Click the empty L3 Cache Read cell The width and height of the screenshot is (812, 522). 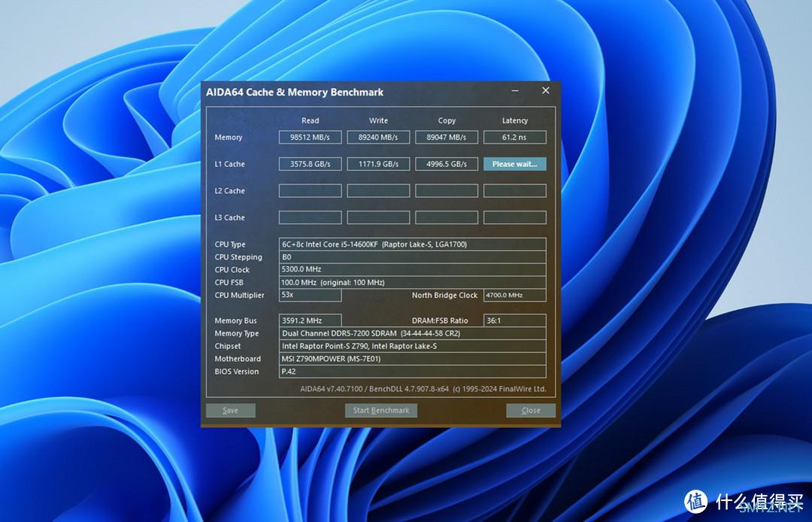click(x=311, y=217)
